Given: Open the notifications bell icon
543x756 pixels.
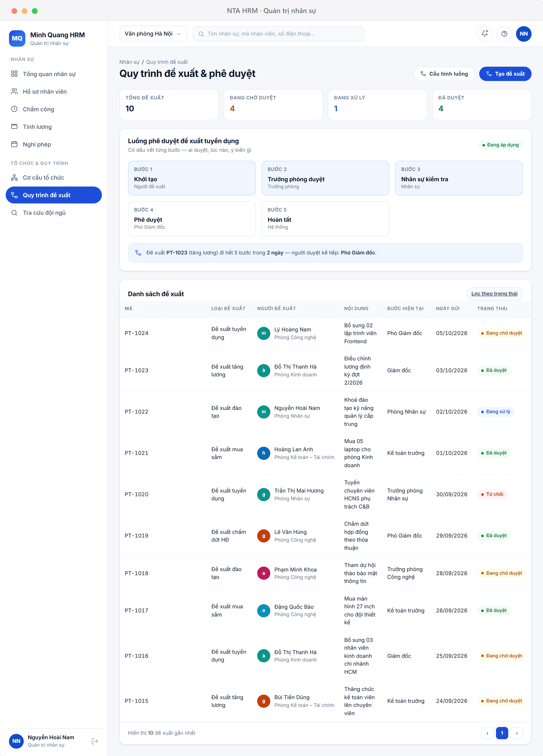Looking at the screenshot, I should (484, 34).
